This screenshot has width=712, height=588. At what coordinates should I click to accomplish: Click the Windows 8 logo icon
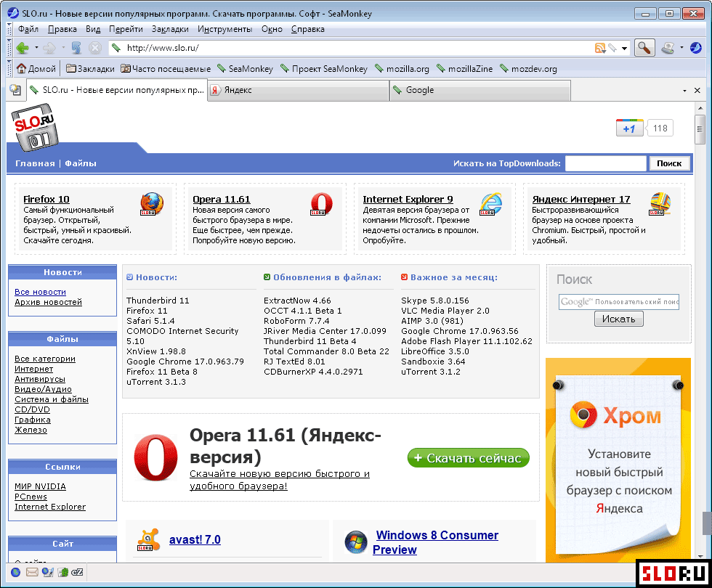pos(355,542)
